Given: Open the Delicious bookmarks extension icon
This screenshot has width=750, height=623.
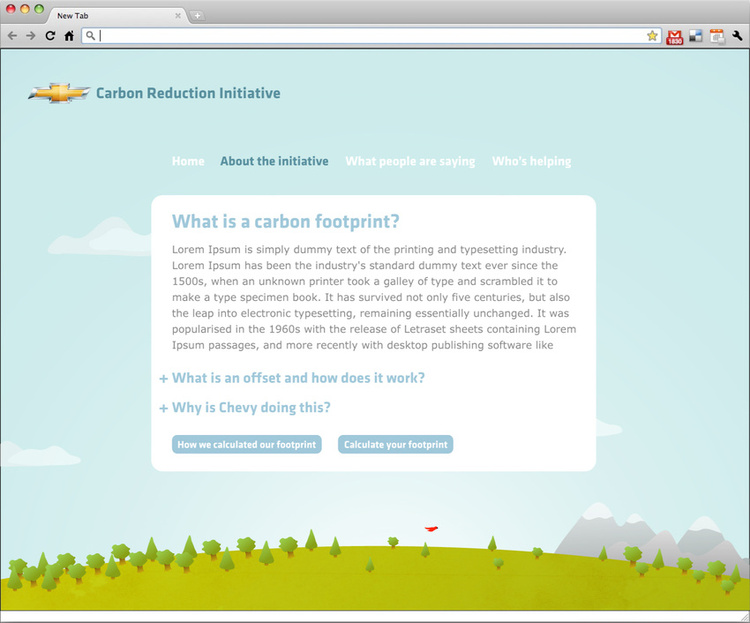Looking at the screenshot, I should point(696,36).
